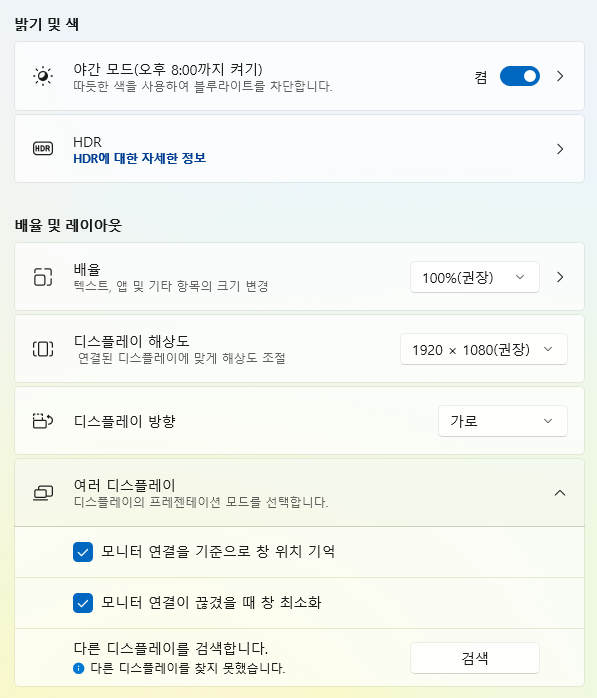This screenshot has width=597, height=698.
Task: Click the night light sun icon
Action: click(x=43, y=76)
